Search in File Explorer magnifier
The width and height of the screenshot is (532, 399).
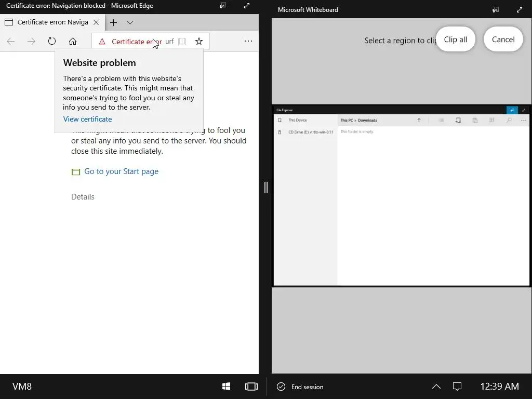(x=509, y=120)
